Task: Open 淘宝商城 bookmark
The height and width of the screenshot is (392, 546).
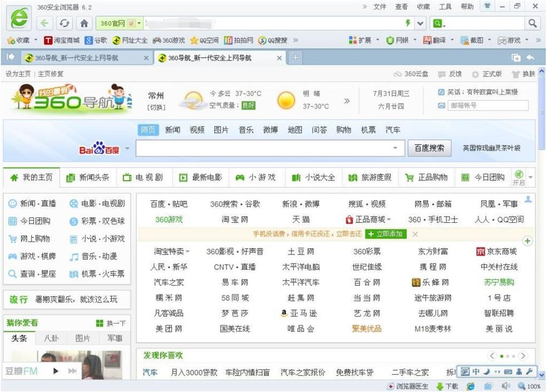Action: pos(62,41)
